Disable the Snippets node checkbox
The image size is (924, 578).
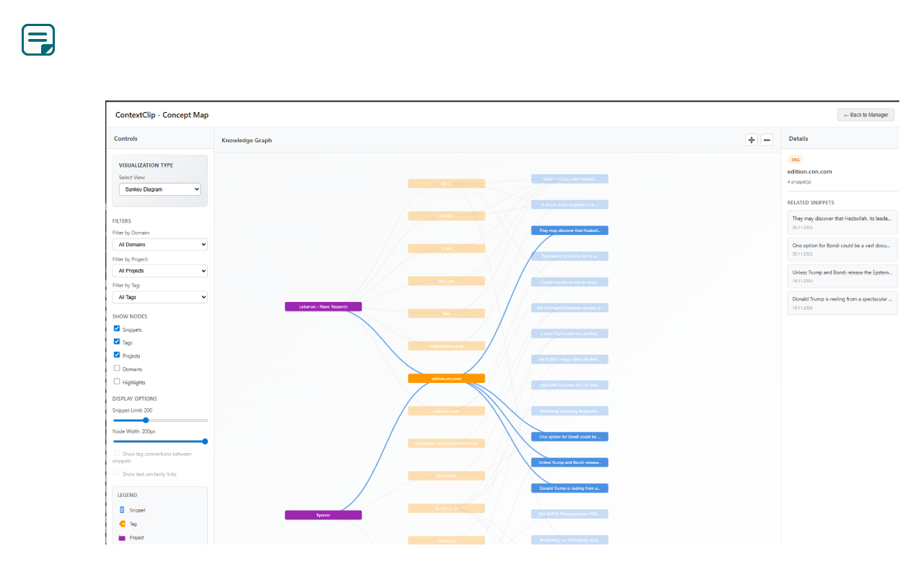coord(117,328)
